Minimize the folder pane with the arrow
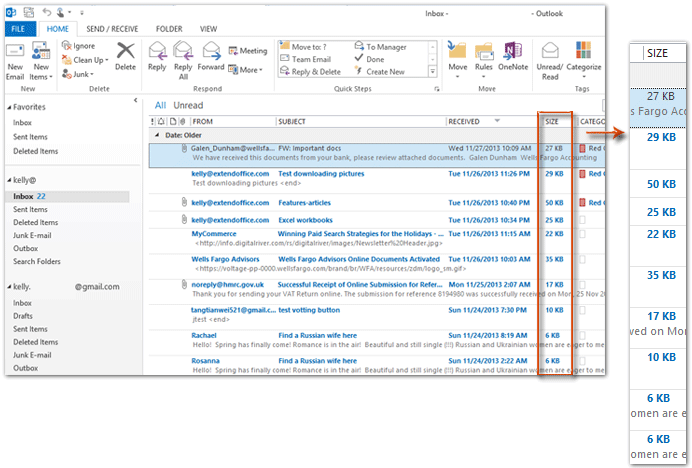 [x=135, y=100]
